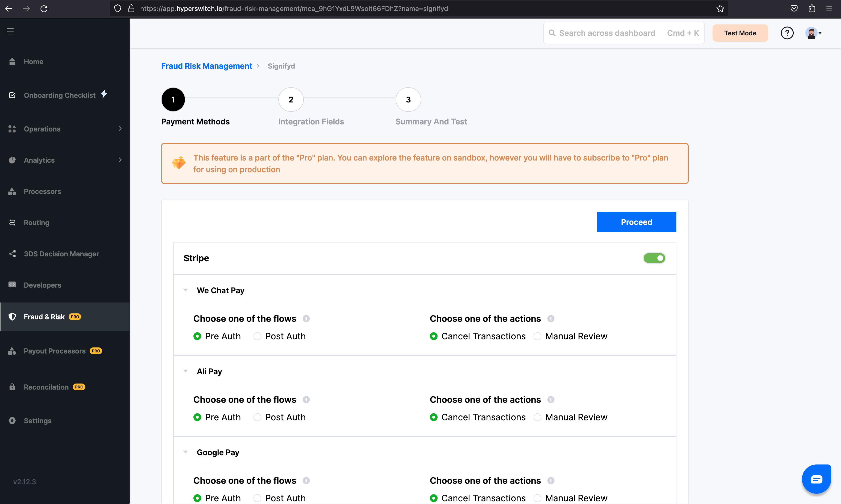Reload the page using browser refresh icon
This screenshot has height=504, width=841.
[x=44, y=9]
